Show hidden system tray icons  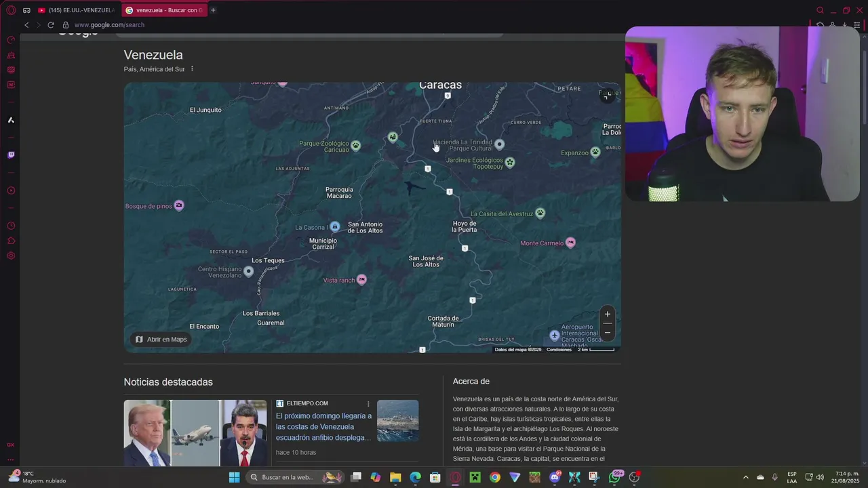click(x=746, y=477)
